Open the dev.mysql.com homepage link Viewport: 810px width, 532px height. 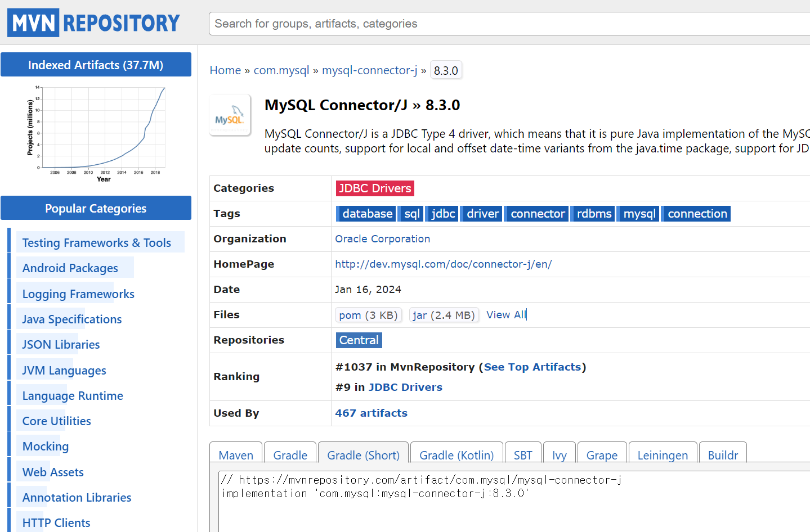tap(444, 264)
